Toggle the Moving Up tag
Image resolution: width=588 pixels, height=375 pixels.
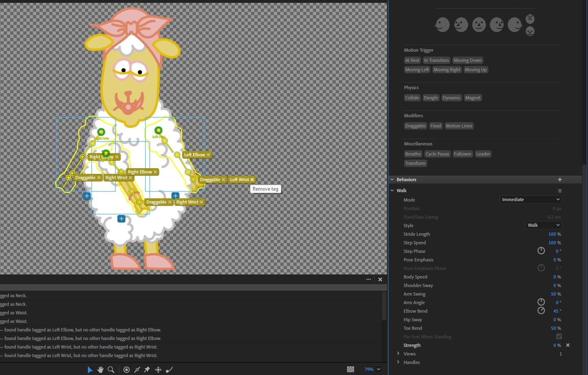tap(476, 70)
